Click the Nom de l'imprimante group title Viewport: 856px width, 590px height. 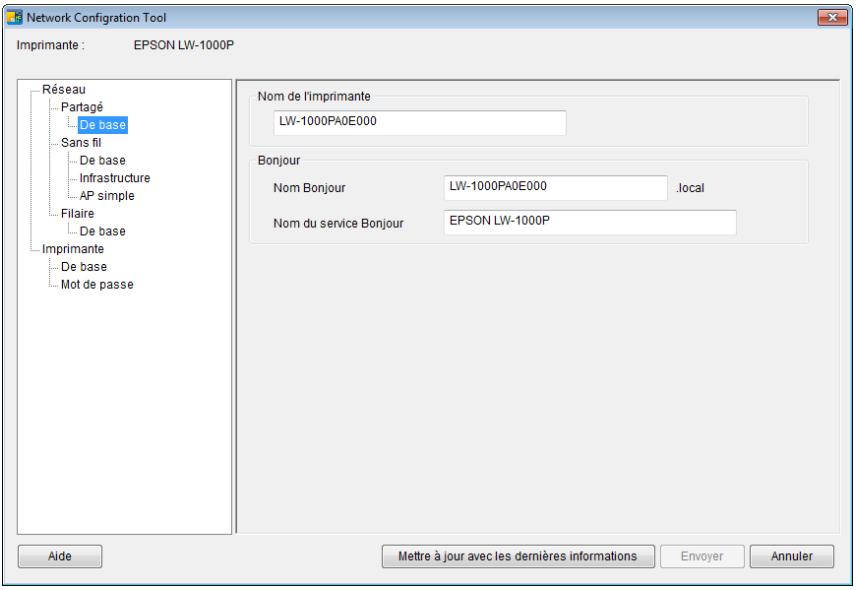314,97
